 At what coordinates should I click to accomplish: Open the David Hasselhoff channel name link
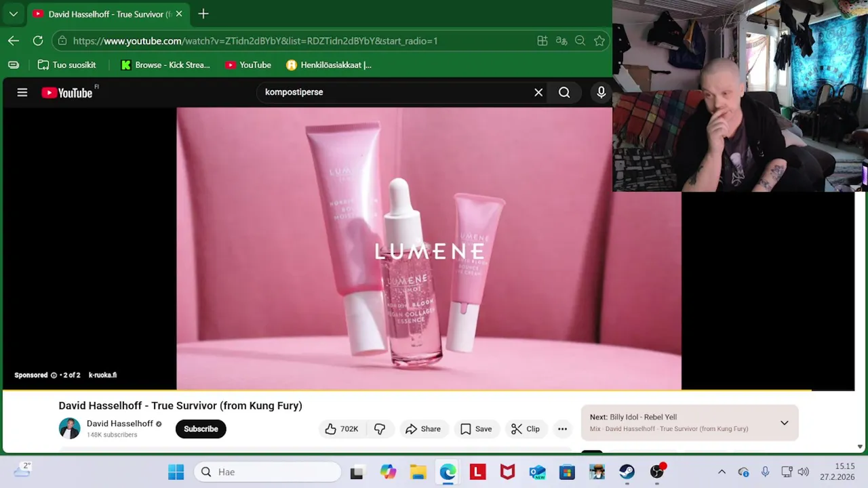pyautogui.click(x=120, y=424)
